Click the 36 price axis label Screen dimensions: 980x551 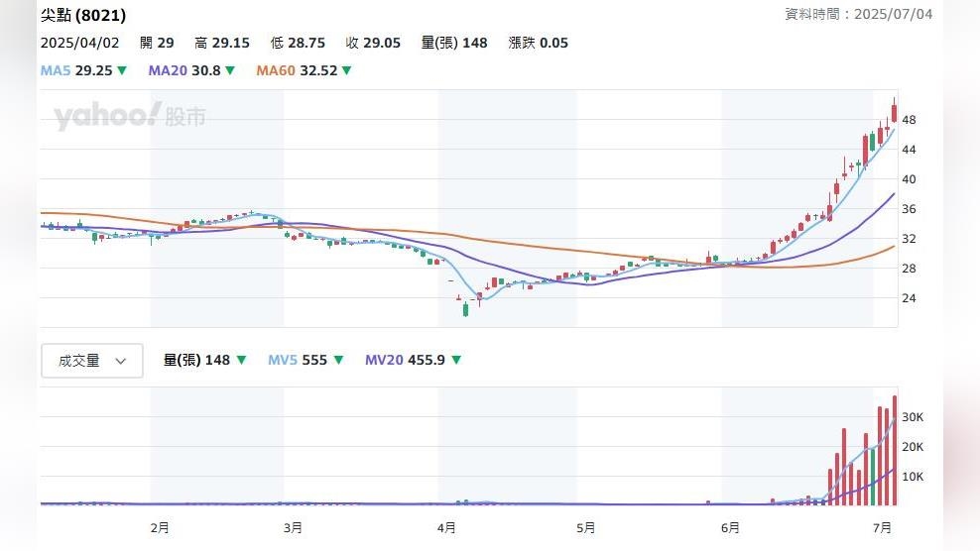(x=909, y=209)
